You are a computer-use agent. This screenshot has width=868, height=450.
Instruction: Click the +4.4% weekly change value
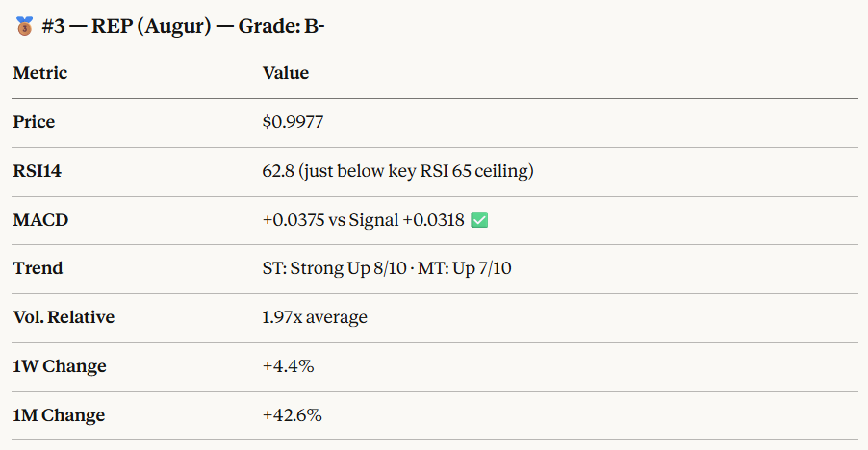click(289, 366)
